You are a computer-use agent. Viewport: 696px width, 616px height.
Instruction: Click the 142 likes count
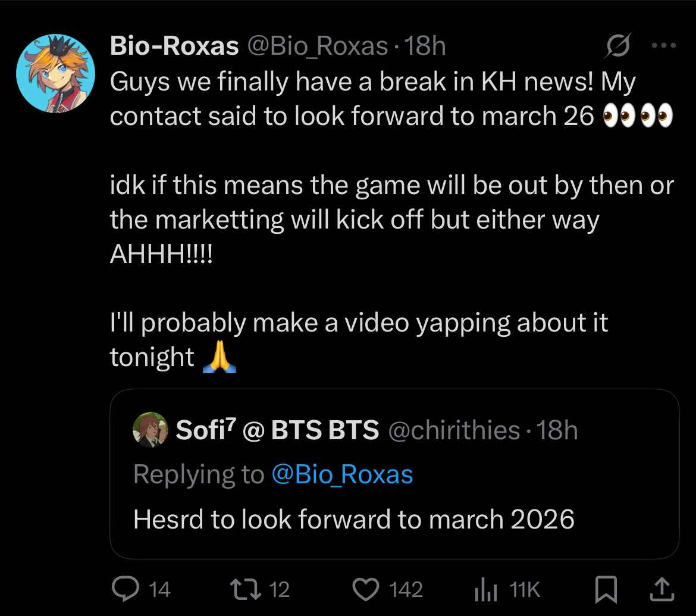406,590
